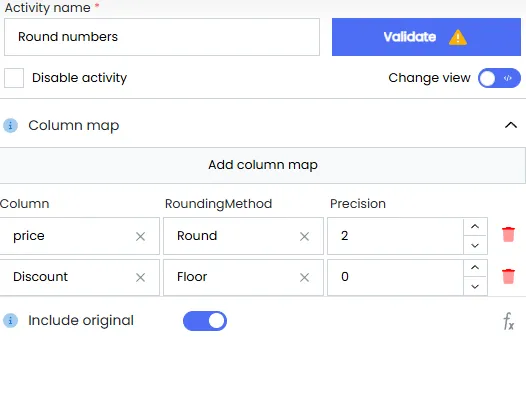The image size is (526, 405).
Task: Click the Include original info icon
Action: (10, 320)
